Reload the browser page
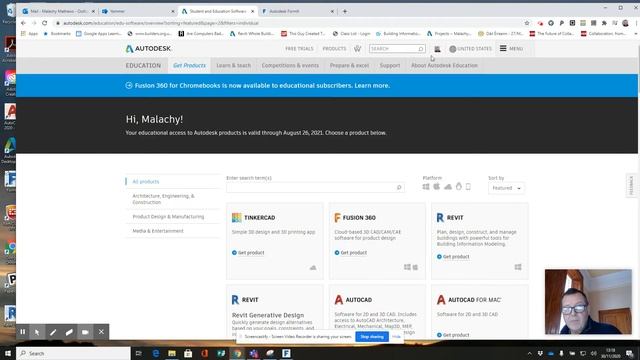This screenshot has height=360, width=640. (44, 23)
